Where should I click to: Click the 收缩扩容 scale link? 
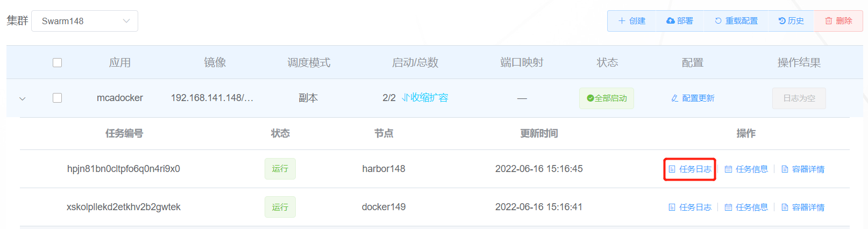(425, 98)
